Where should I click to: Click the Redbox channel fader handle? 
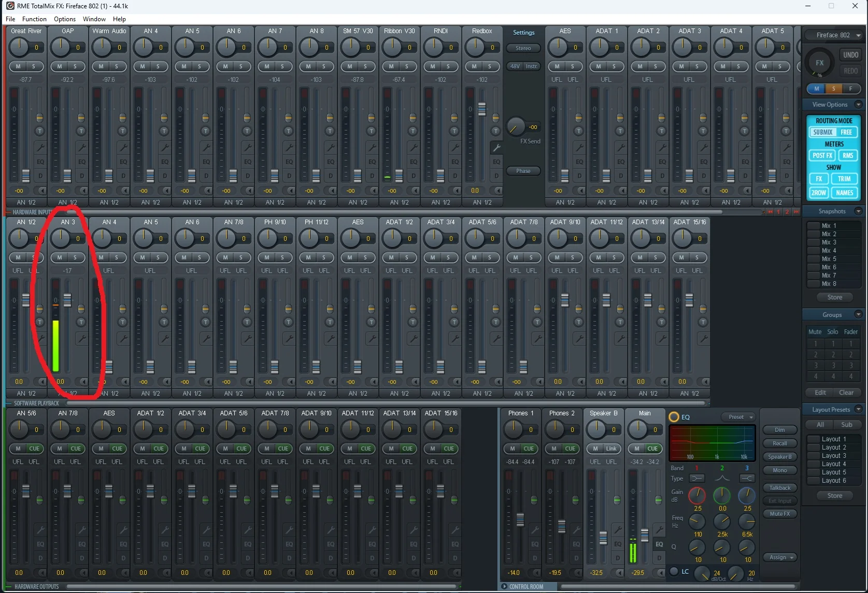[x=482, y=109]
